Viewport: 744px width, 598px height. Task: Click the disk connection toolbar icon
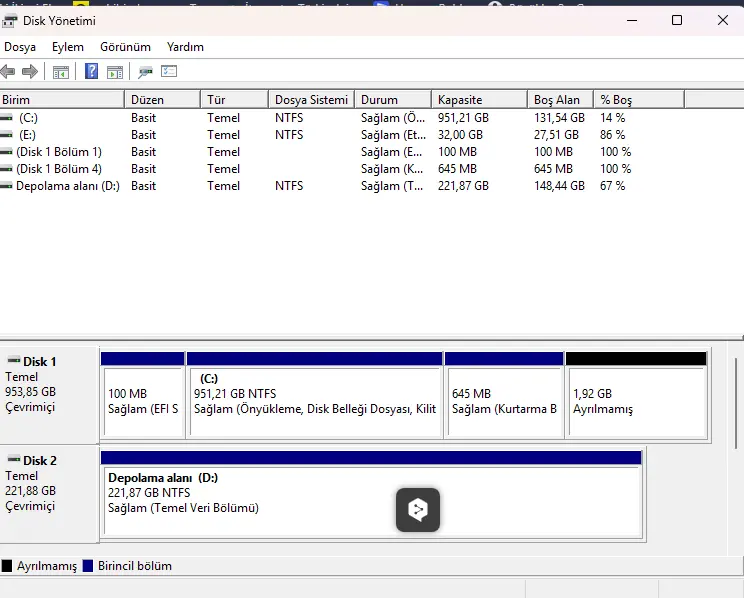click(145, 72)
